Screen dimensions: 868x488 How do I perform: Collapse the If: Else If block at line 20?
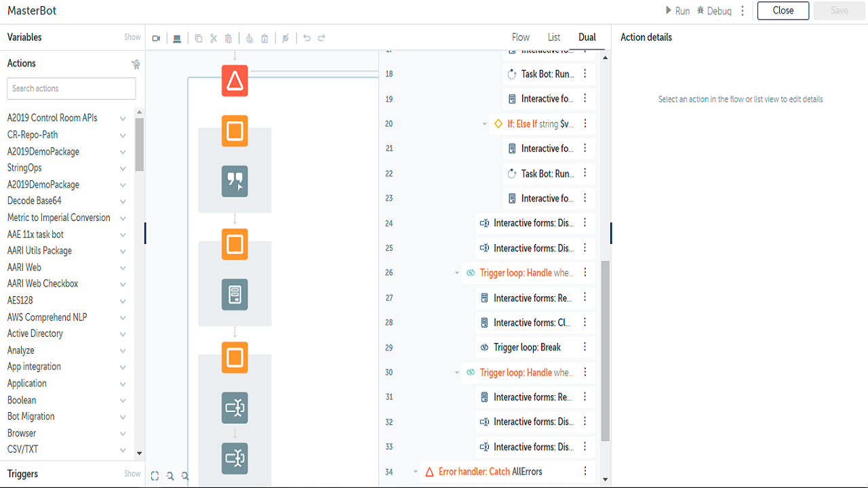[x=485, y=124]
